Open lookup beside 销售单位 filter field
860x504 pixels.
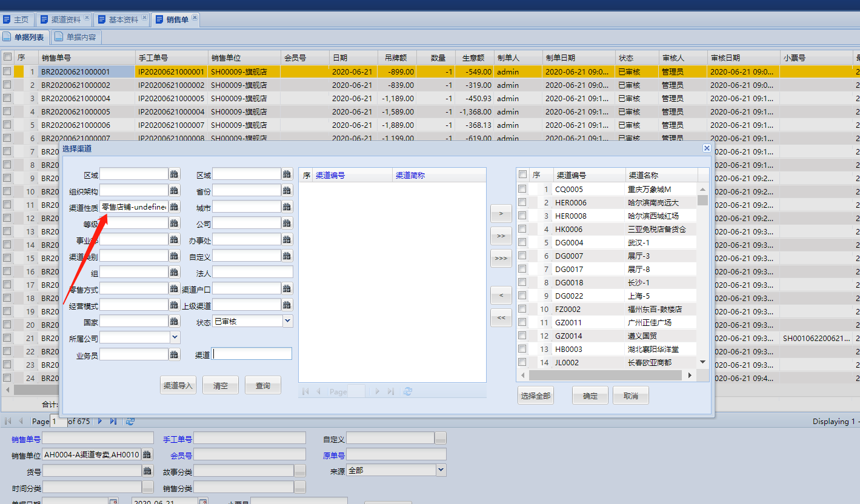(147, 454)
